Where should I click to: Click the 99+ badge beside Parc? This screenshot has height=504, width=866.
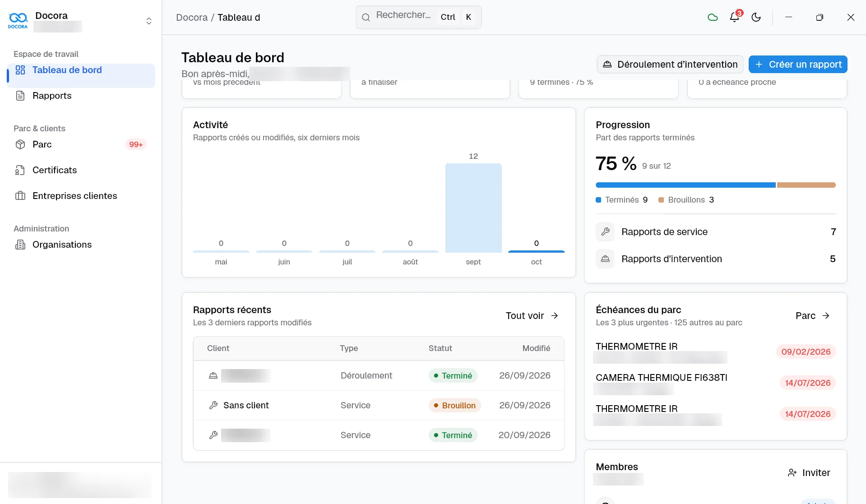136,144
